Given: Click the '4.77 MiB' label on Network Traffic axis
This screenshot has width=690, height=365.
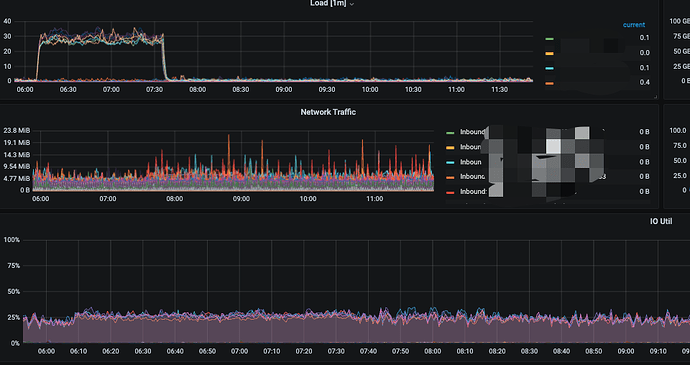Looking at the screenshot, I should tap(16, 178).
